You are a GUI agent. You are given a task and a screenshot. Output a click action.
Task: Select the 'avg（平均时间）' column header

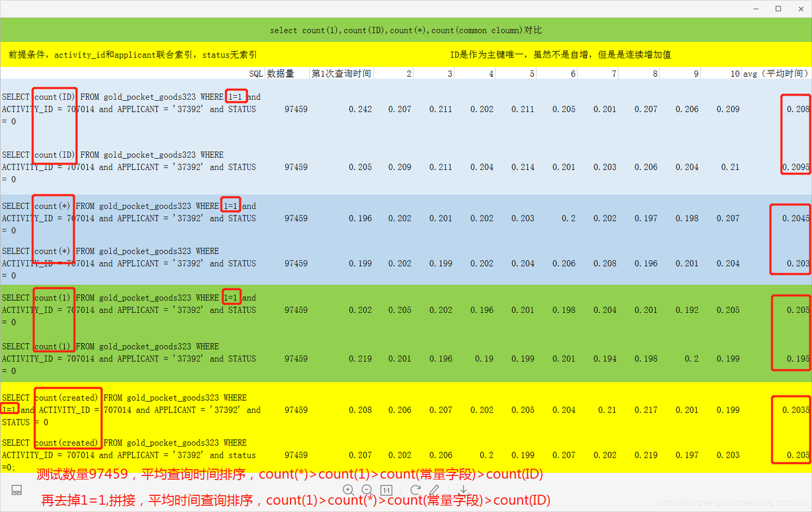(x=776, y=74)
